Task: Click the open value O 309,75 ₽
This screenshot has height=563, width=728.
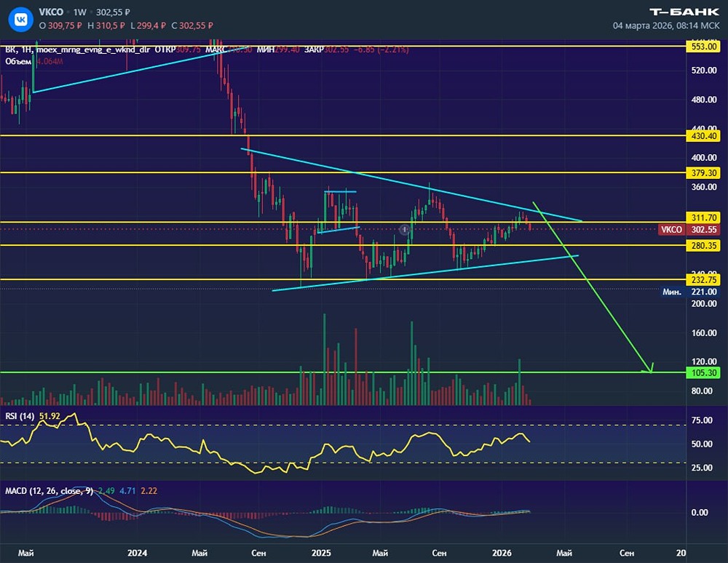Action: [60, 25]
